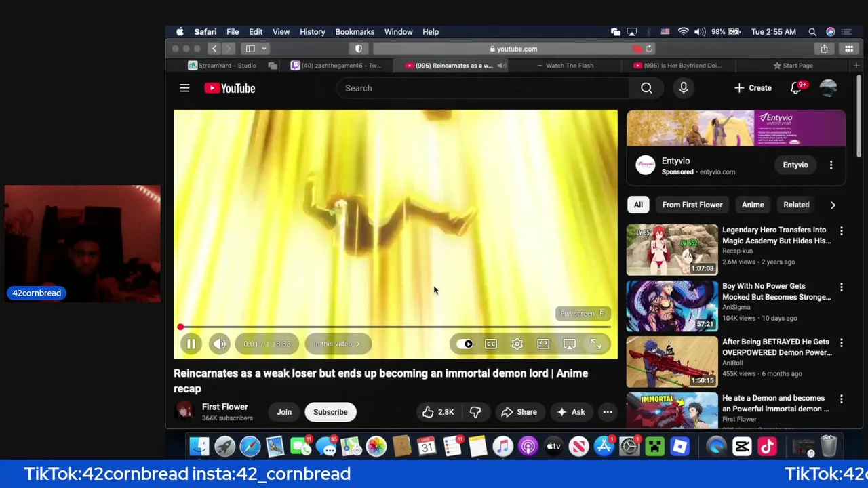The width and height of the screenshot is (868, 488).
Task: Mute the playing tab via speaker icon
Action: click(501, 66)
